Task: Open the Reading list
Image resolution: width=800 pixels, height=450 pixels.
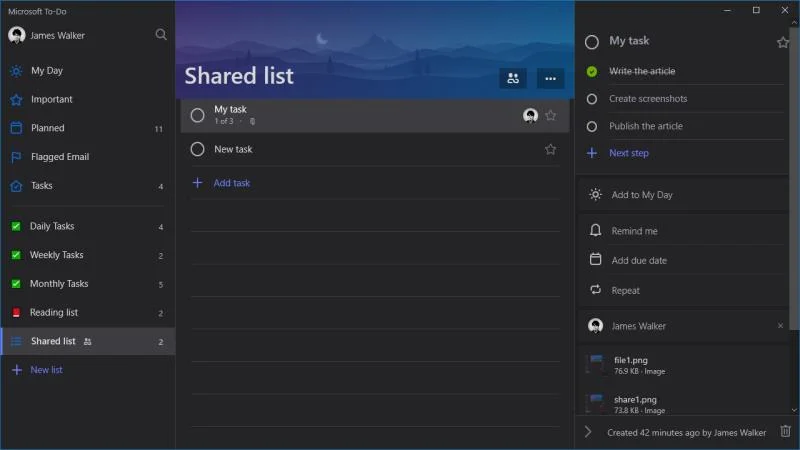Action: 88,312
